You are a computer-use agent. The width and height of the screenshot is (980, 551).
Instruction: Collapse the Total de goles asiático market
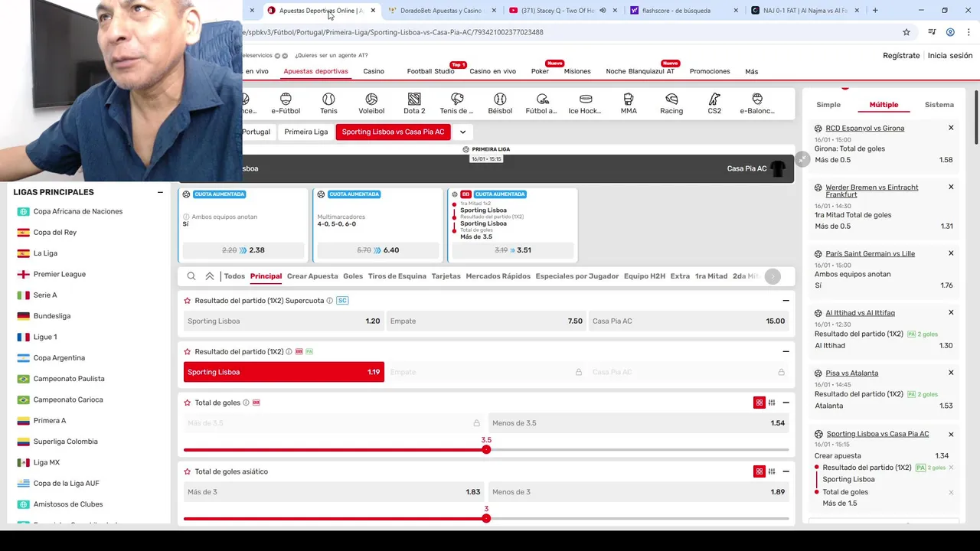click(x=786, y=471)
